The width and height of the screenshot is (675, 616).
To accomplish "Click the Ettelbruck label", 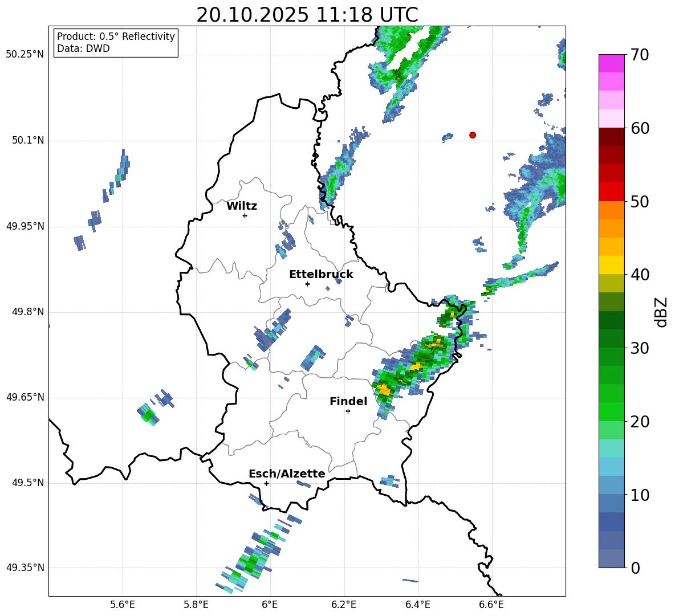I will [x=321, y=275].
